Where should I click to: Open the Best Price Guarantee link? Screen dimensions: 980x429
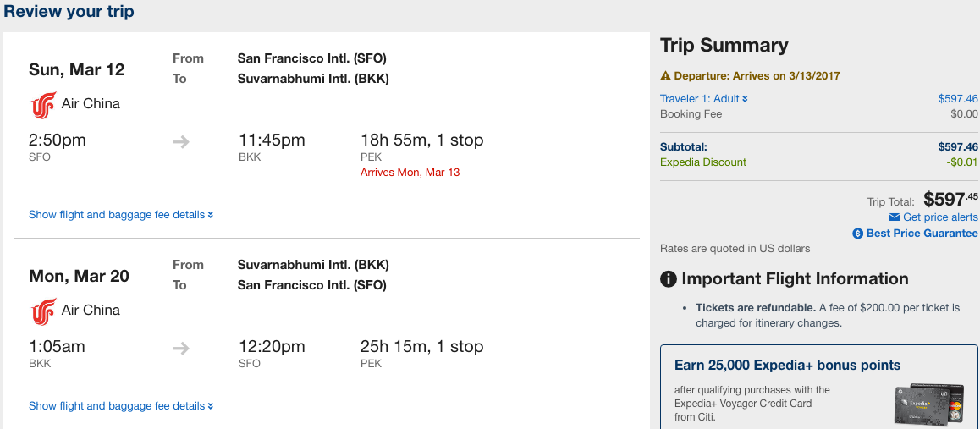(922, 234)
